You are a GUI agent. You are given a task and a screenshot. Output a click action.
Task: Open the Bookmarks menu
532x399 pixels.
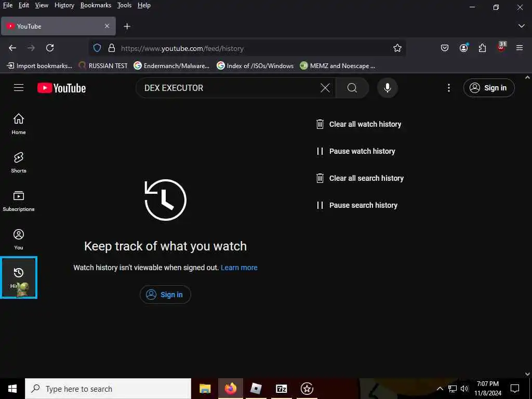click(96, 5)
